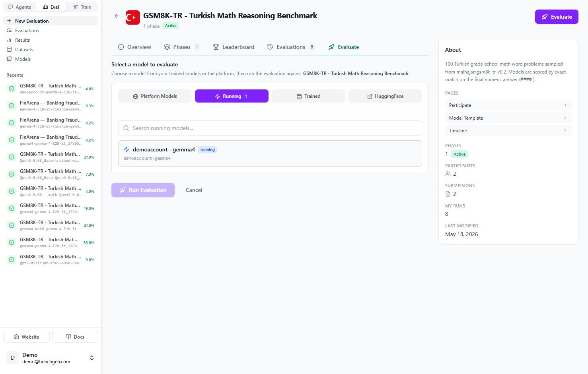588x374 pixels.
Task: Click the Run Evaluation button
Action: (x=143, y=190)
